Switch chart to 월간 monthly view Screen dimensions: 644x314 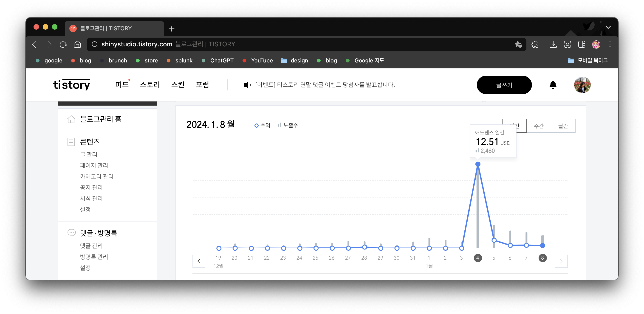pyautogui.click(x=563, y=126)
